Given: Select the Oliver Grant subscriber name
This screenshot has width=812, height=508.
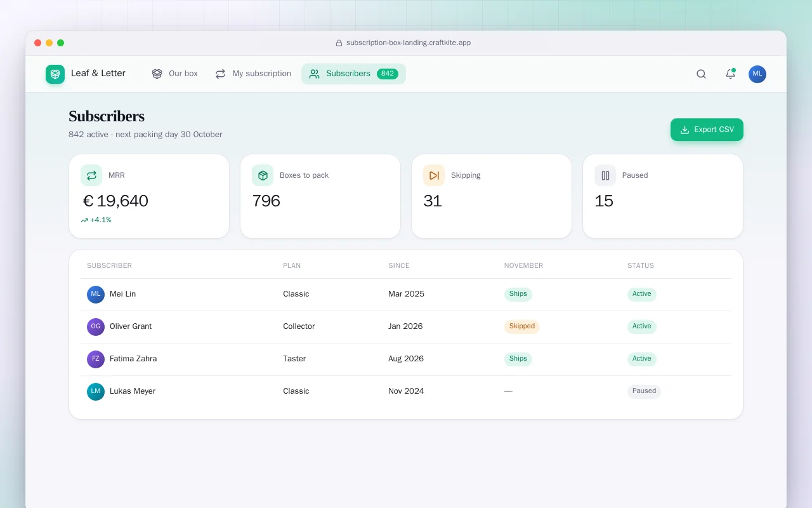Looking at the screenshot, I should (131, 326).
